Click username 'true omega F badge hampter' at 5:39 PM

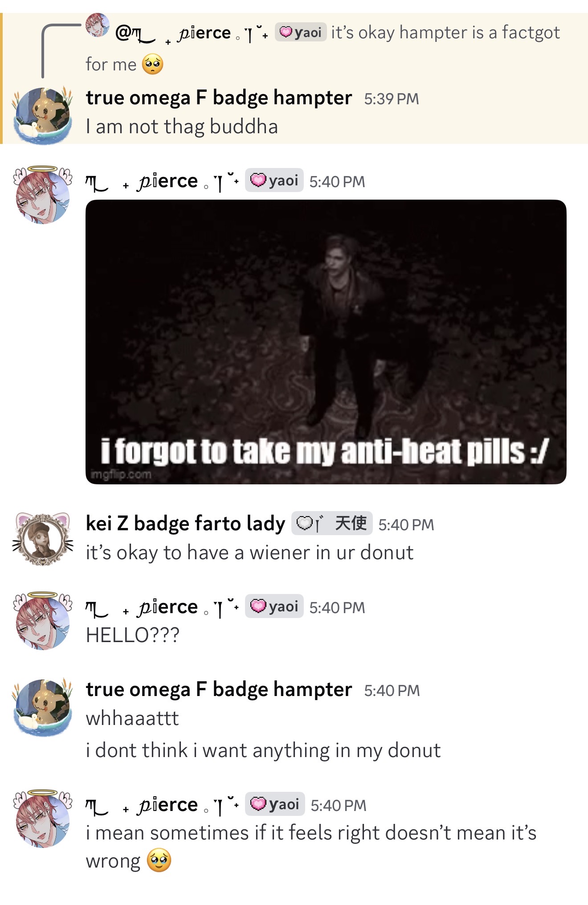coord(219,98)
